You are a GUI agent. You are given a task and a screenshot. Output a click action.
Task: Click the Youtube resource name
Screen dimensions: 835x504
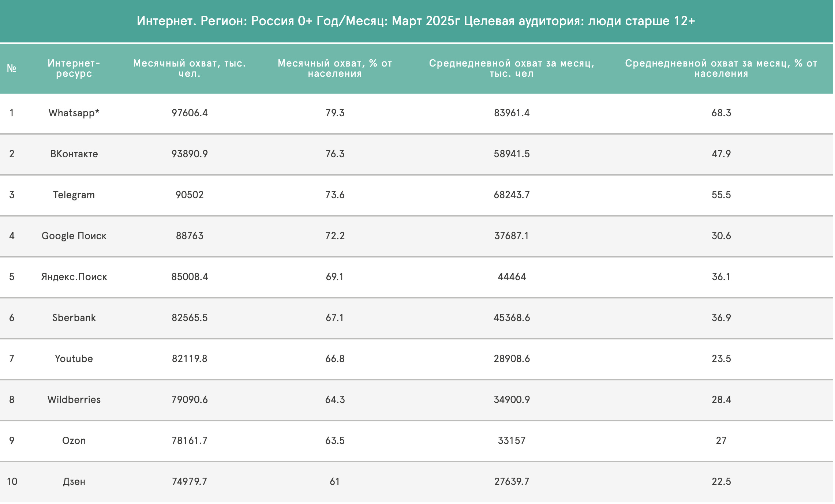pyautogui.click(x=74, y=359)
